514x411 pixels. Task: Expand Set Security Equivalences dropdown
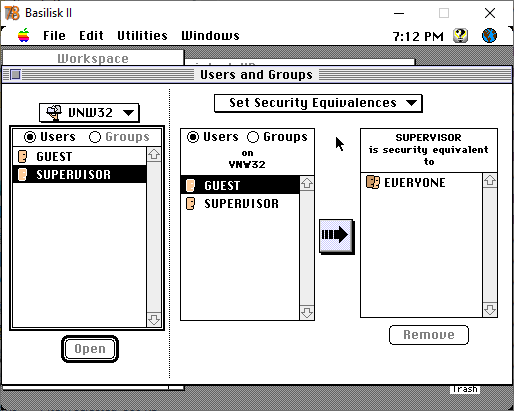(x=318, y=103)
